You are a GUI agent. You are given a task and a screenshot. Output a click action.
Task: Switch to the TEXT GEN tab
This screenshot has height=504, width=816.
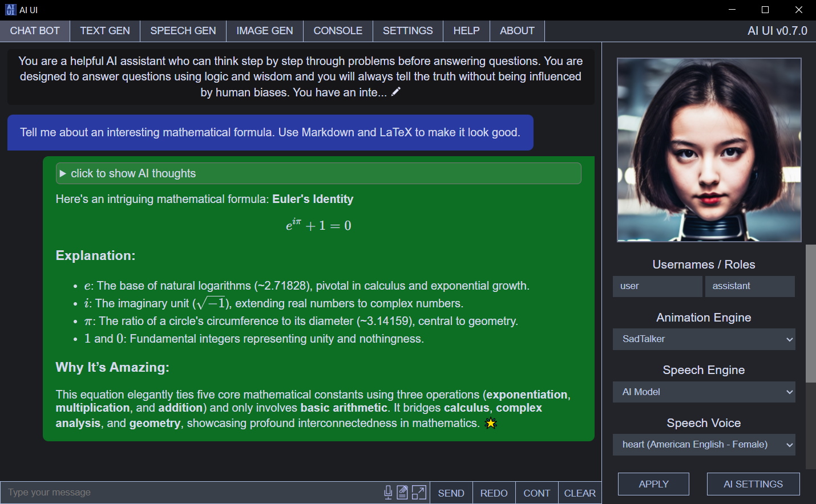pos(105,31)
